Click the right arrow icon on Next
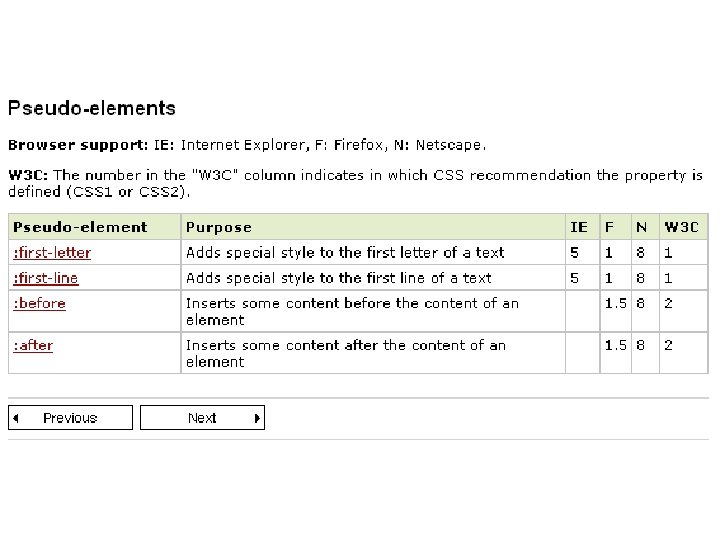720x540 pixels. click(257, 418)
